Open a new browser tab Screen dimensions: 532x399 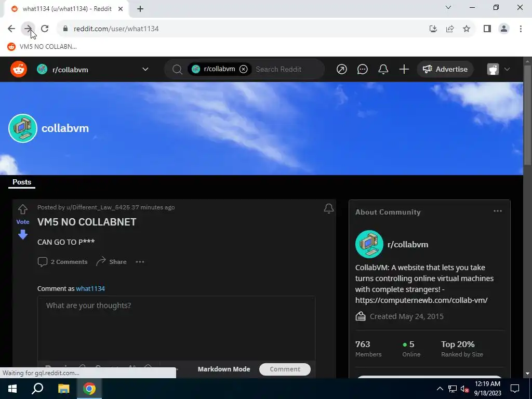pyautogui.click(x=140, y=9)
